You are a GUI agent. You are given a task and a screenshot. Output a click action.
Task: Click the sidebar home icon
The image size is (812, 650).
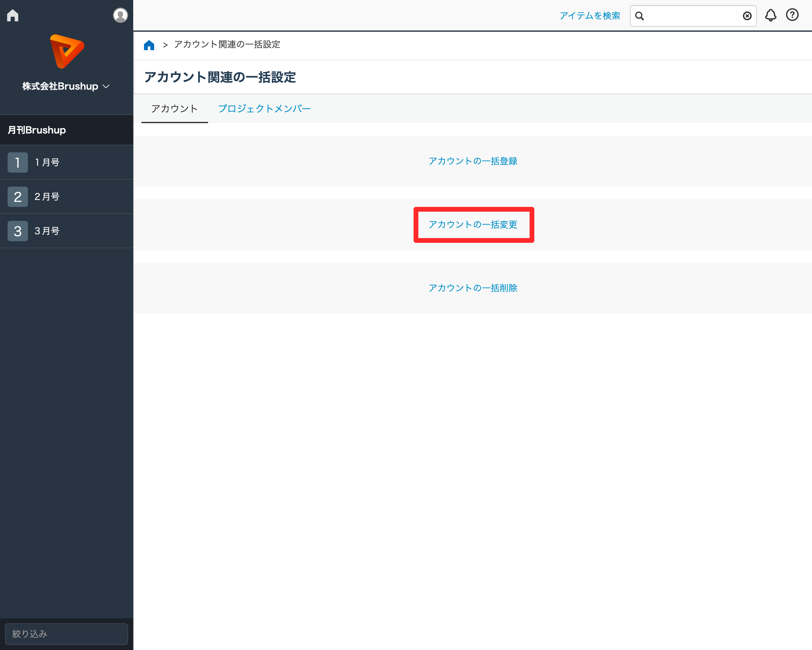point(13,16)
